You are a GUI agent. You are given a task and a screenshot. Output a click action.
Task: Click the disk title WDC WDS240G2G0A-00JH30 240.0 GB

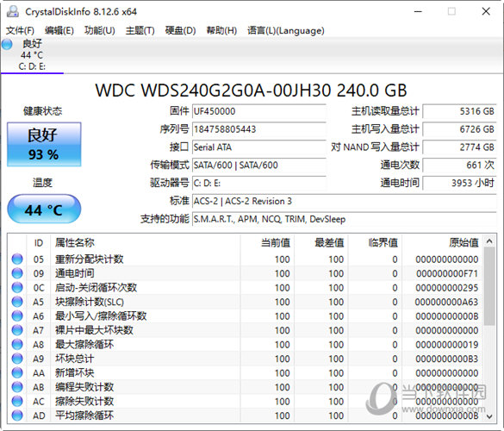[252, 91]
